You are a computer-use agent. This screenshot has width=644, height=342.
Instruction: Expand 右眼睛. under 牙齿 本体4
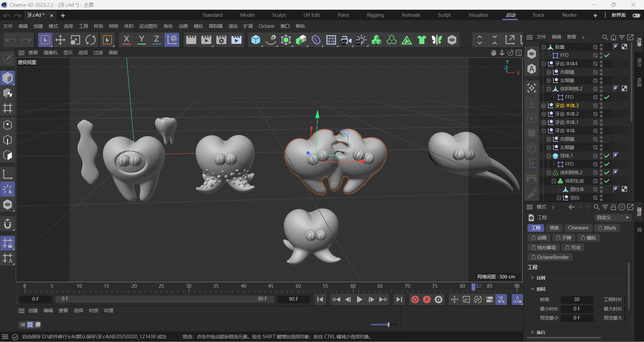(x=549, y=72)
